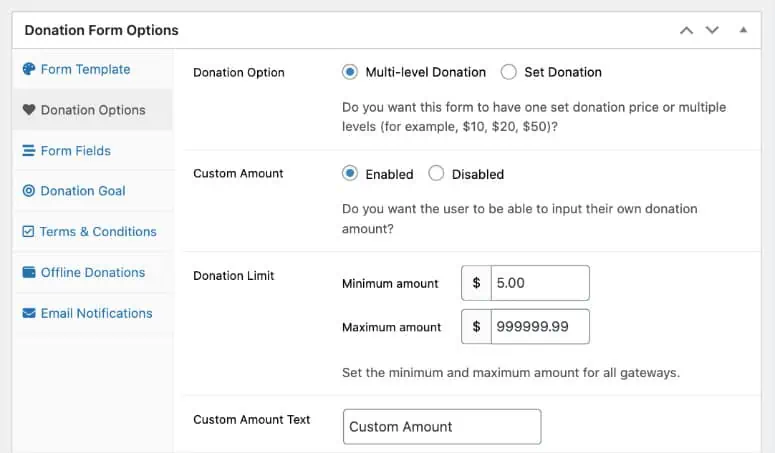Click the Custom Amount Text input field

click(x=442, y=426)
